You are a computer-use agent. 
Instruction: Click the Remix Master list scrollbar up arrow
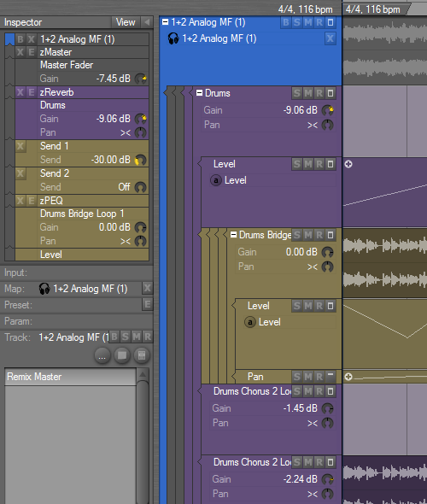[x=143, y=374]
